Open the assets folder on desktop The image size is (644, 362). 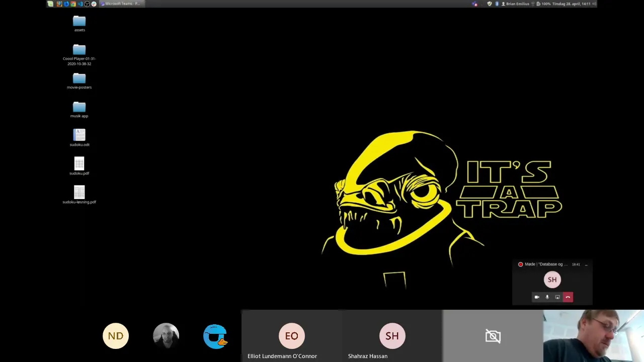click(79, 24)
